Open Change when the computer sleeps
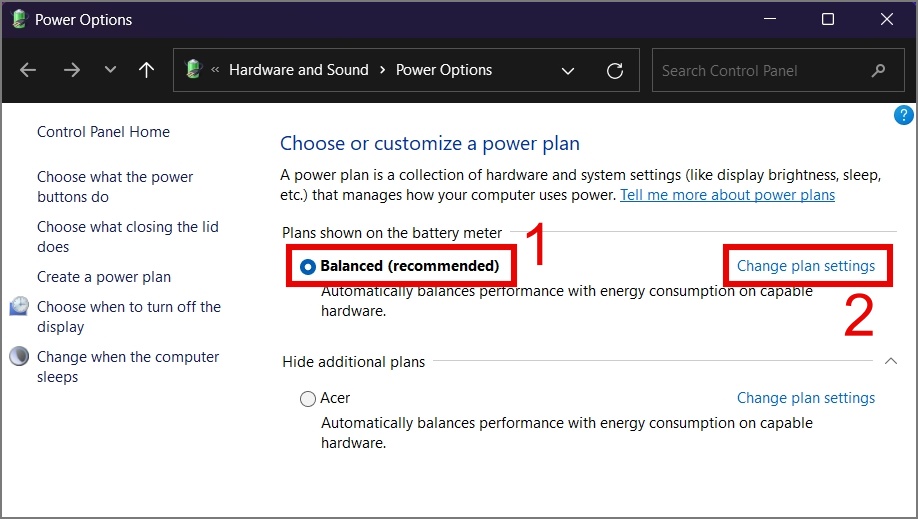Image resolution: width=918 pixels, height=519 pixels. tap(128, 367)
